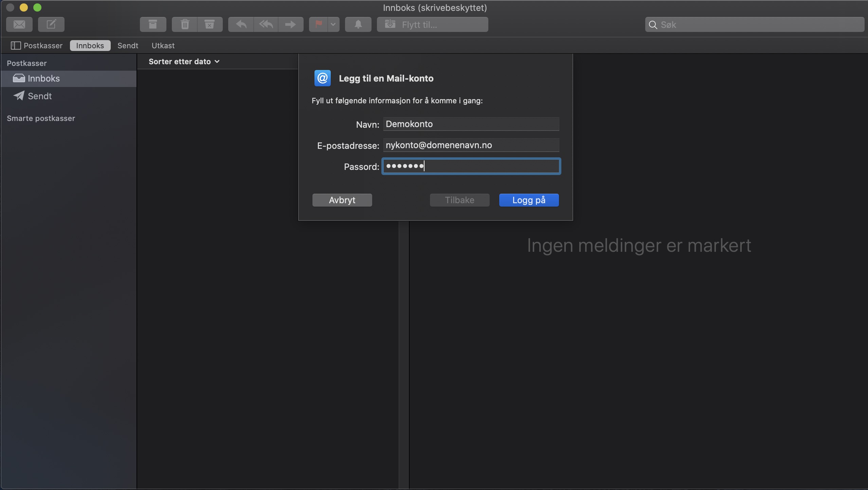Screen dimensions: 868x490
Task: Open the Sorter etter dato dropdown
Action: (x=184, y=62)
